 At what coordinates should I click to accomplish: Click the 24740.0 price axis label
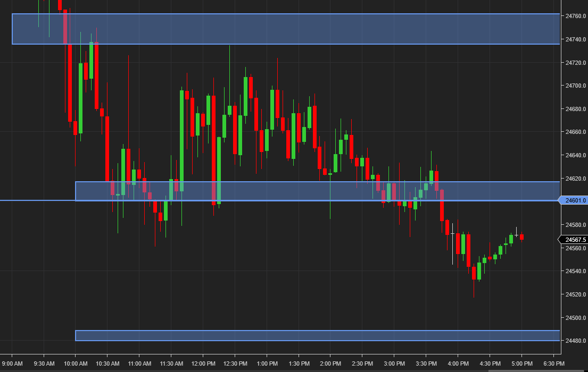pyautogui.click(x=575, y=39)
